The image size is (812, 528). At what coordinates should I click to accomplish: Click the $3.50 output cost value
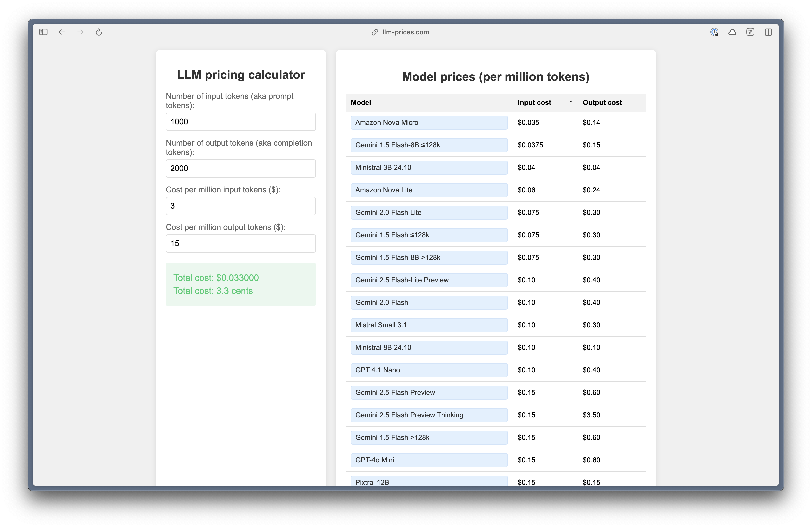click(x=591, y=415)
